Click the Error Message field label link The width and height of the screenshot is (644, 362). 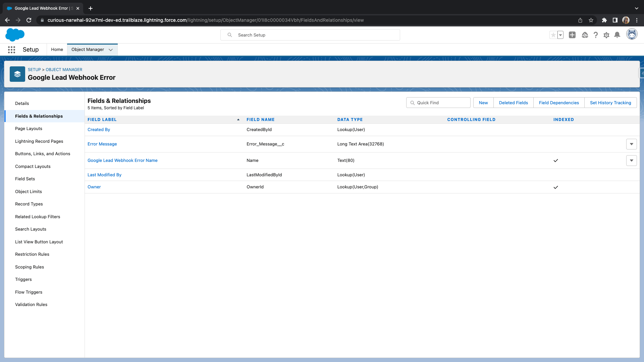[102, 144]
